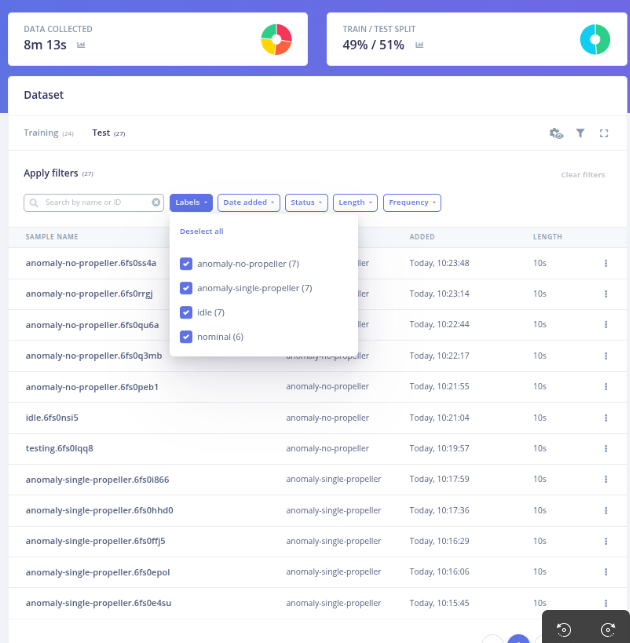This screenshot has height=643, width=630.
Task: Click Deselect all in the Labels menu
Action: pos(201,231)
